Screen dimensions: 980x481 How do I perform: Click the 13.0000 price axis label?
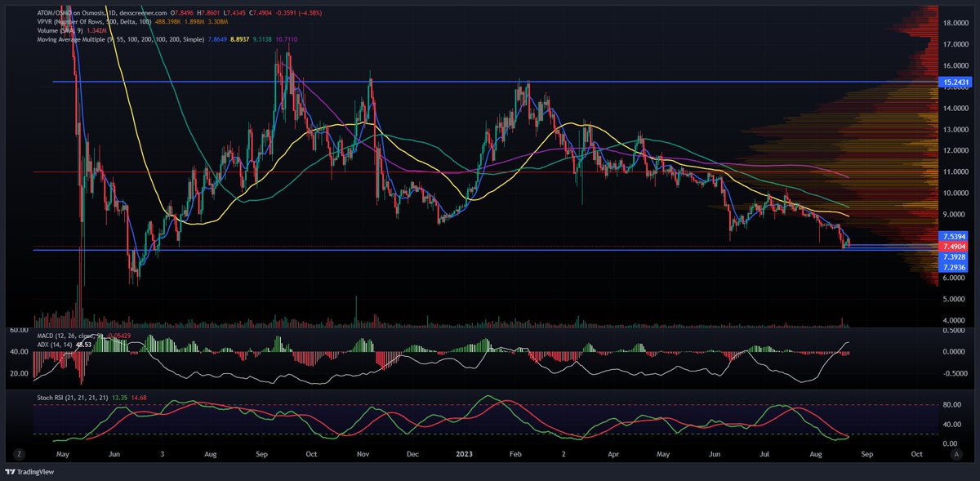click(x=955, y=129)
